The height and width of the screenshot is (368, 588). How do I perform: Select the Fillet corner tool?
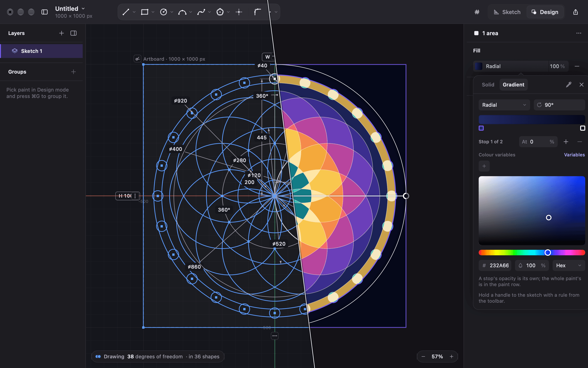[x=257, y=12]
